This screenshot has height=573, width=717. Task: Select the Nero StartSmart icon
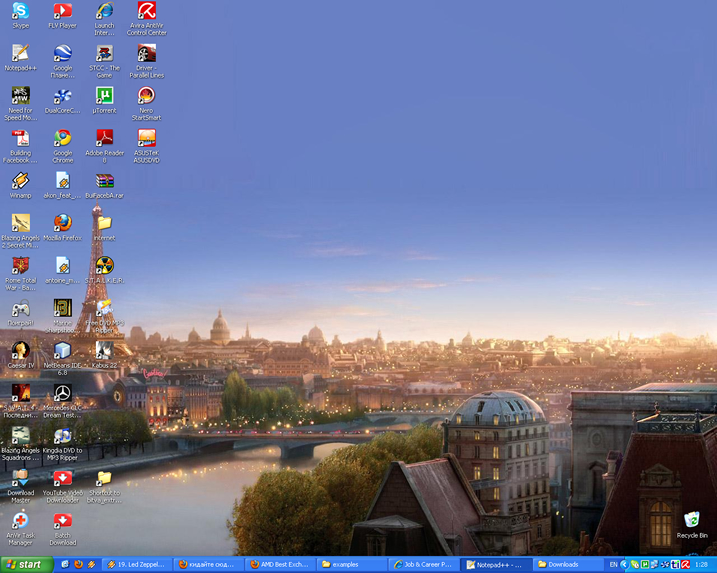coord(146,96)
